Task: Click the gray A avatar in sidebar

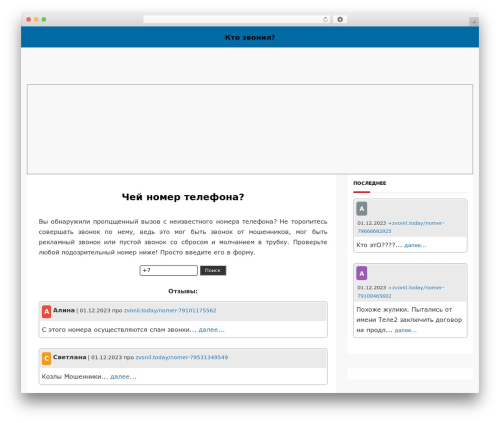Action: click(x=362, y=209)
